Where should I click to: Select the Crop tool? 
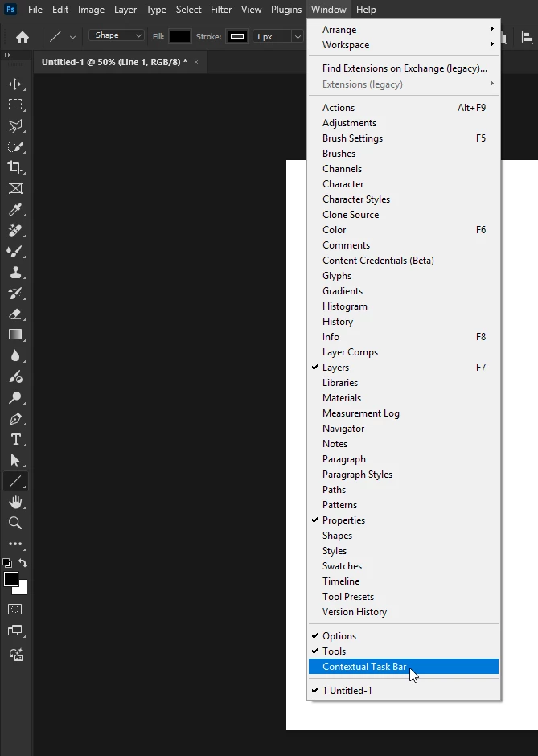[x=15, y=167]
